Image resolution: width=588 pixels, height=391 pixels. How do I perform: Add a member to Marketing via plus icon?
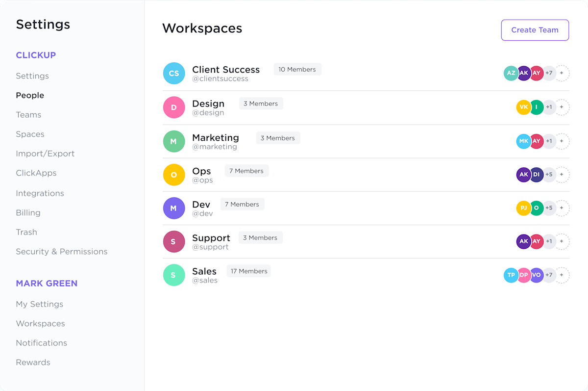(x=562, y=141)
